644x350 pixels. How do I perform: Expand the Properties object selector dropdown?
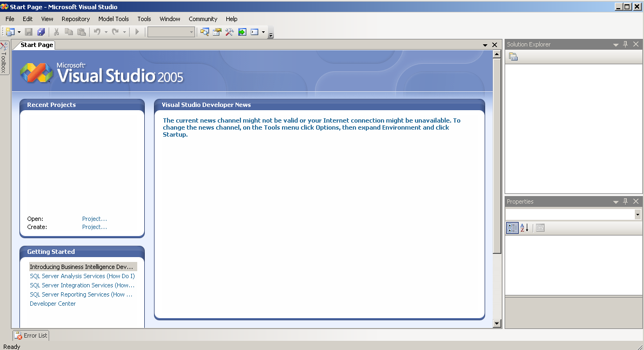point(638,214)
